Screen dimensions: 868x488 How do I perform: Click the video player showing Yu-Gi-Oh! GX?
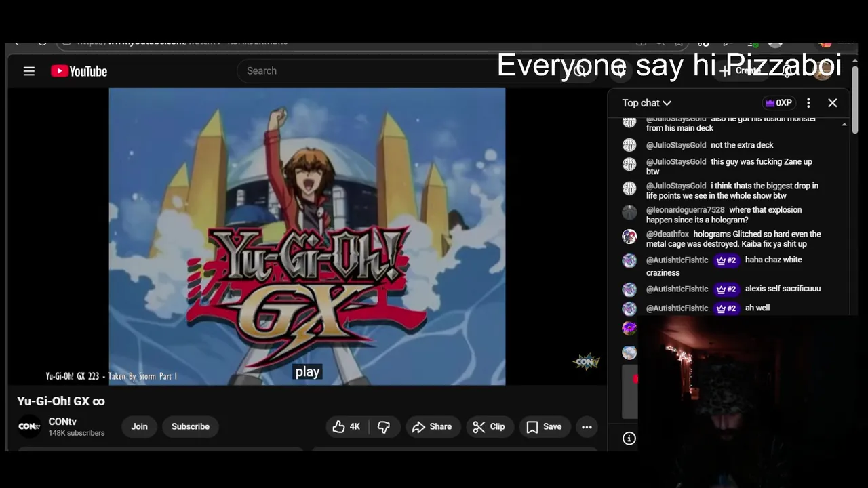coord(307,237)
